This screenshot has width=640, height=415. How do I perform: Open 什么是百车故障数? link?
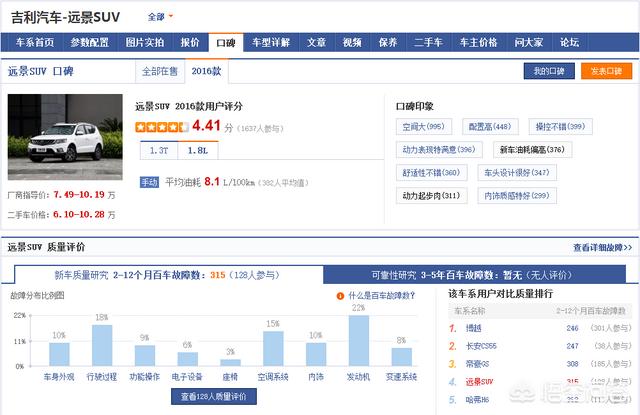[x=381, y=296]
